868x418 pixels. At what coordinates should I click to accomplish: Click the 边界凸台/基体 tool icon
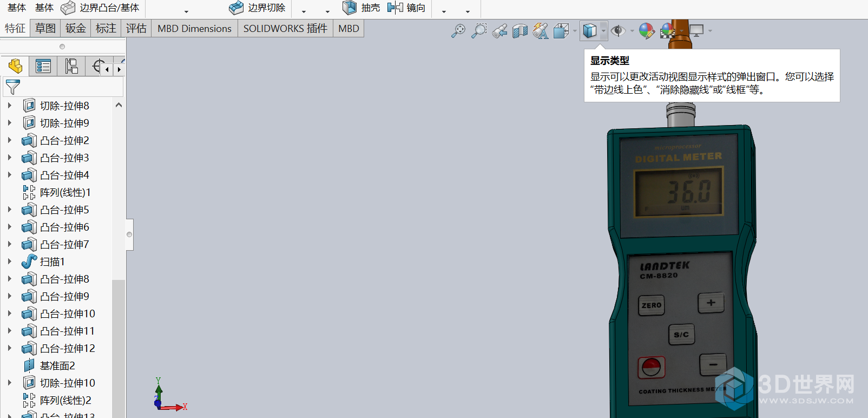(x=68, y=8)
